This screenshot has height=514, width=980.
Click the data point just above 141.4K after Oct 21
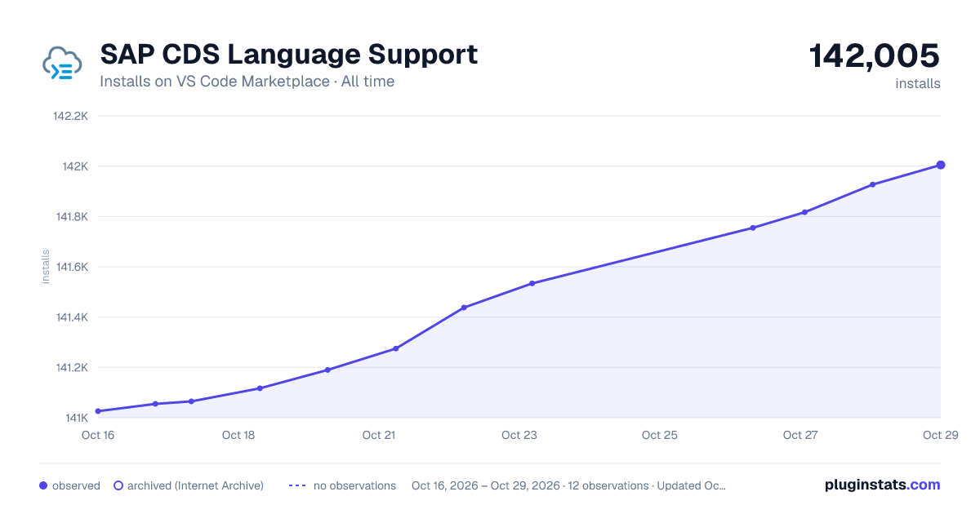(464, 308)
